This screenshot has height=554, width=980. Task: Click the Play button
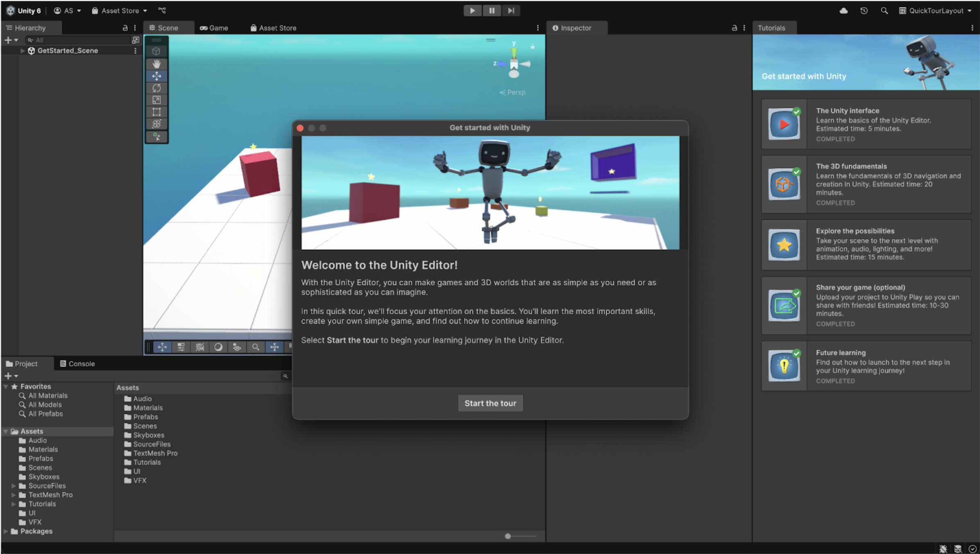pyautogui.click(x=472, y=11)
